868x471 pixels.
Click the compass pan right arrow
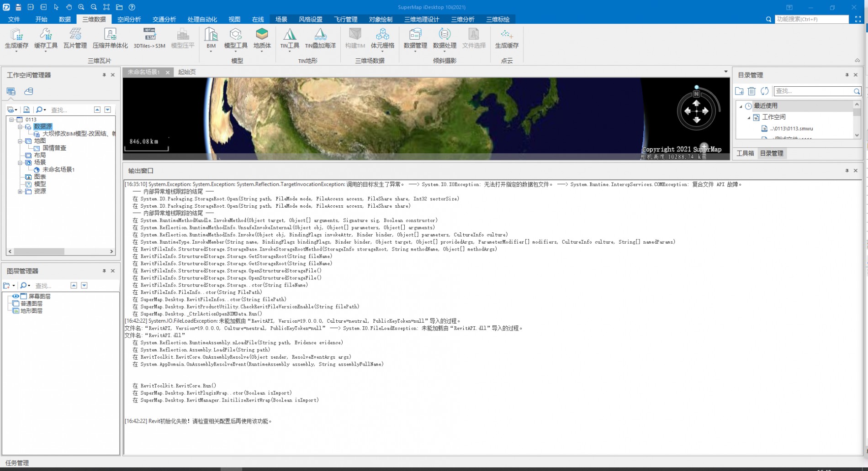point(705,111)
